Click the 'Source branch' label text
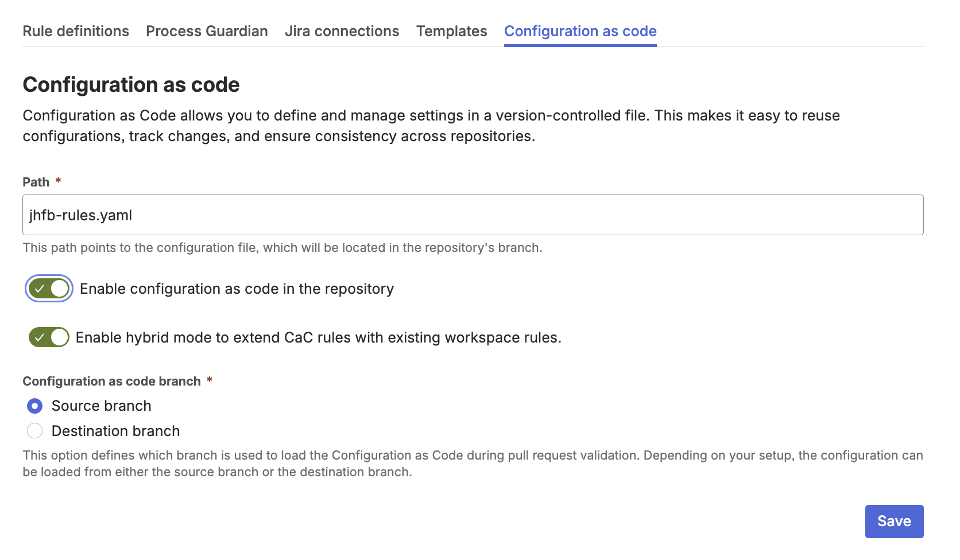Image resolution: width=960 pixels, height=560 pixels. pos(102,406)
